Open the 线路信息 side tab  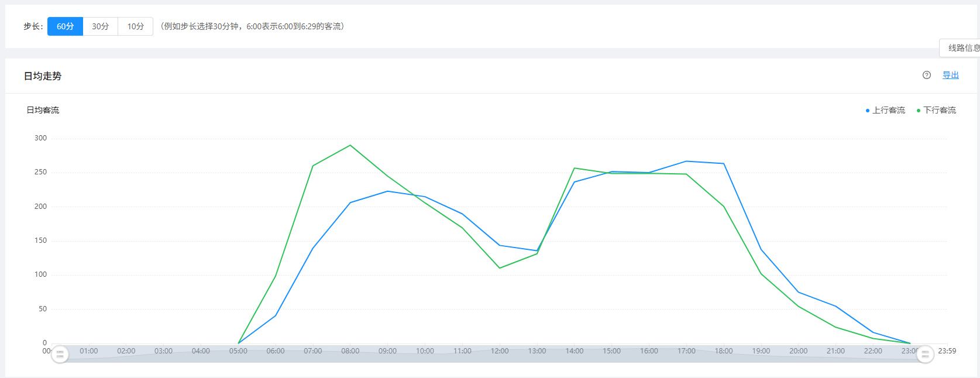pyautogui.click(x=962, y=48)
